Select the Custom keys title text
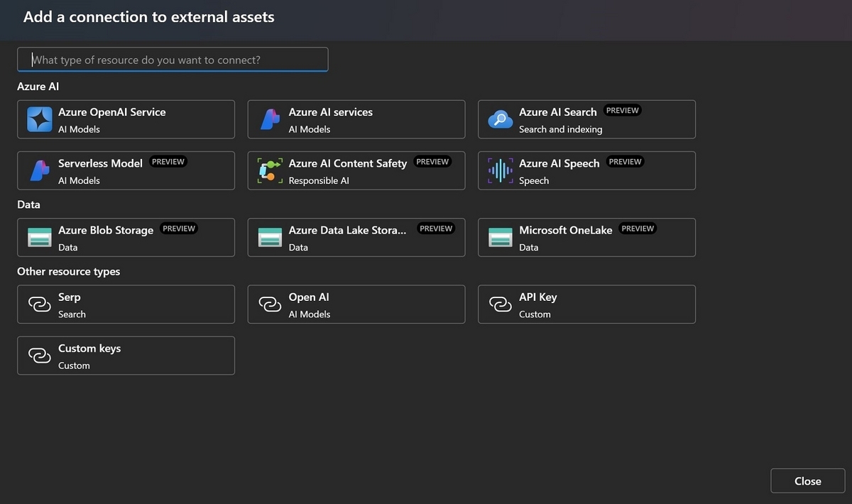The image size is (852, 504). 89,348
